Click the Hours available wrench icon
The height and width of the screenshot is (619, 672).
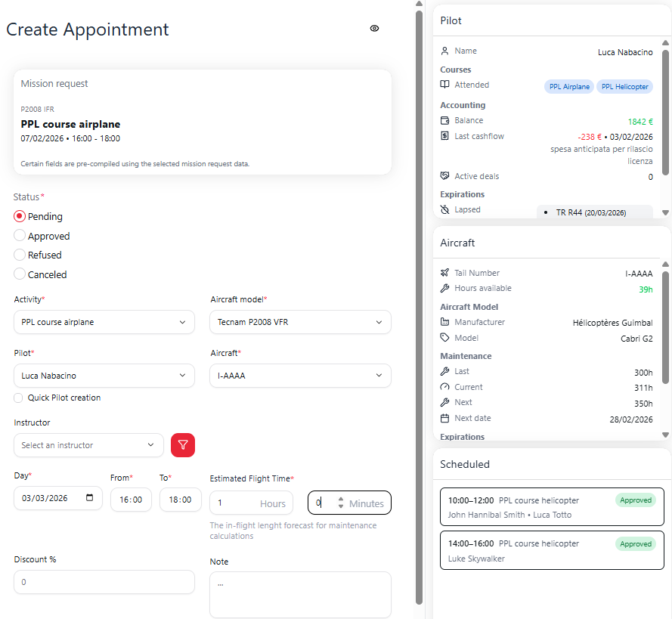(445, 289)
